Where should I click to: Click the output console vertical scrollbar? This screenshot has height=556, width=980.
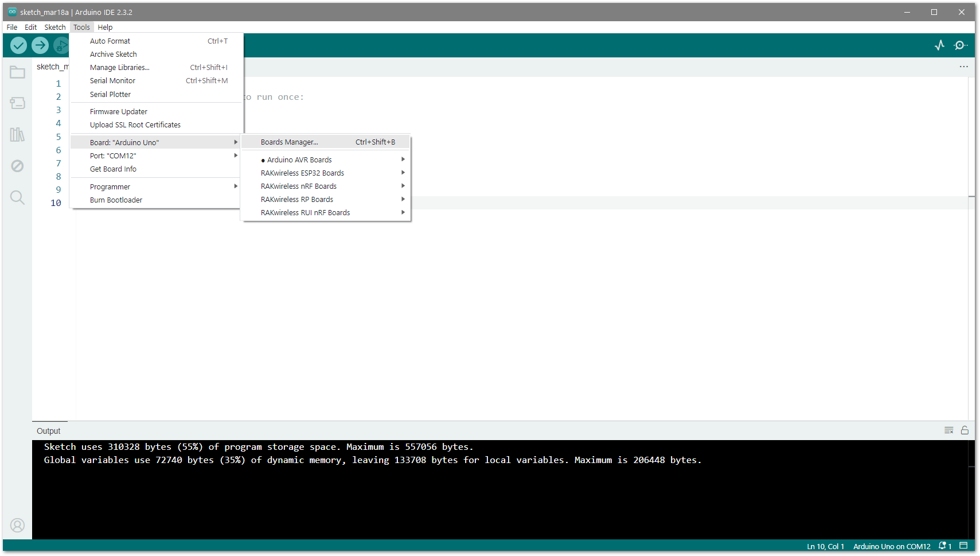(x=971, y=489)
